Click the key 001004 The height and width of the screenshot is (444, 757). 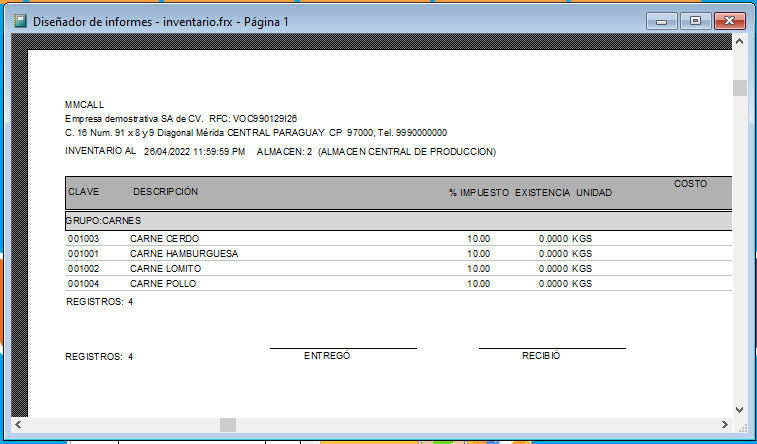coord(83,283)
